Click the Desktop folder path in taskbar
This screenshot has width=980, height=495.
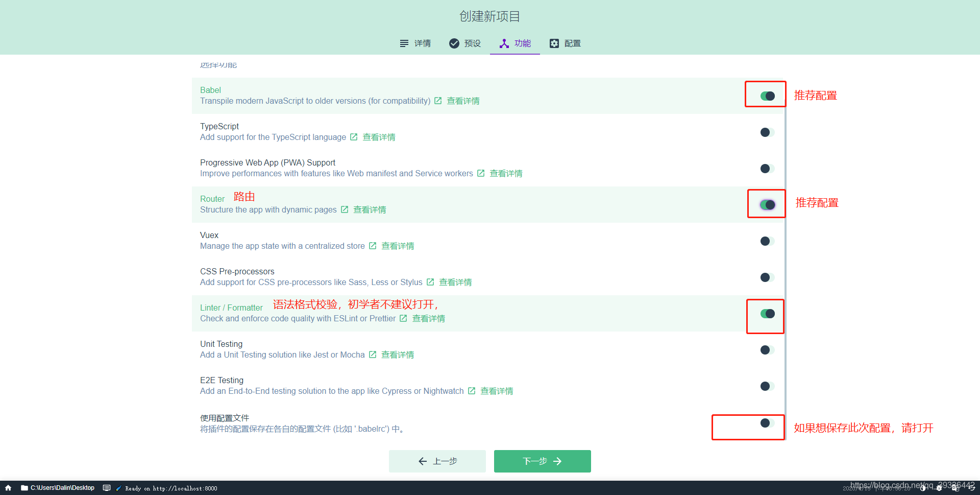pos(61,488)
